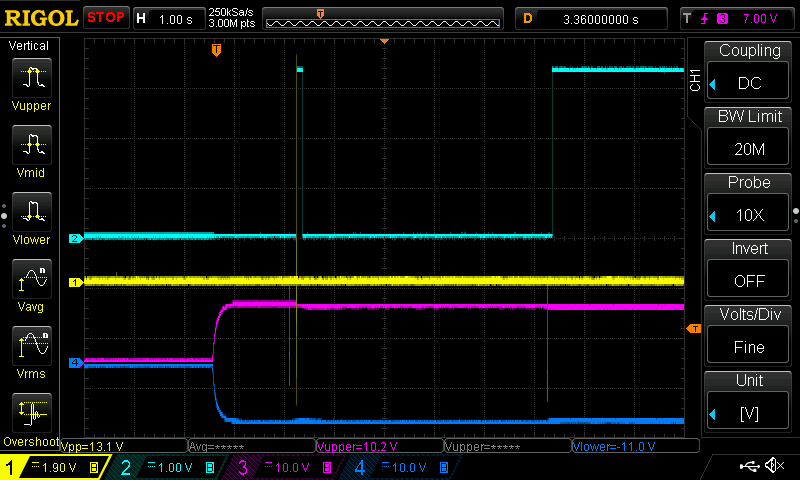Click the channel 3 bandwidth limit B badge
This screenshot has height=480, width=800.
[x=327, y=467]
